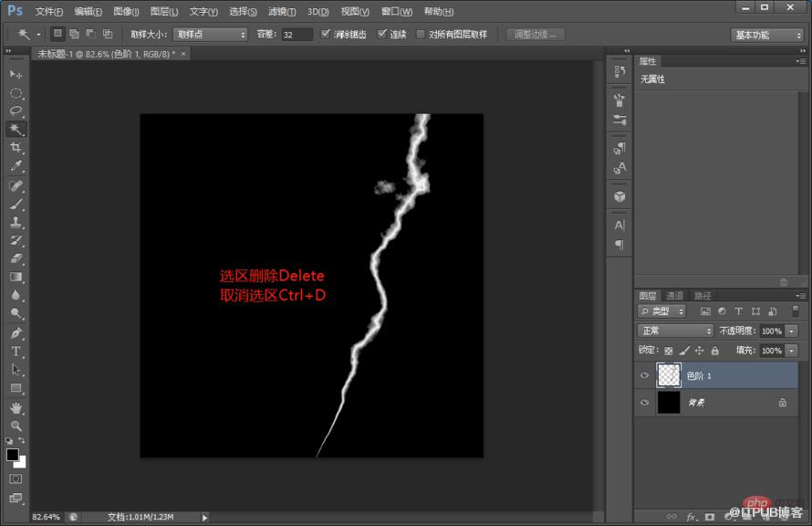
Task: Toggle the 消除锯齿 anti-alias checkbox
Action: click(x=325, y=34)
